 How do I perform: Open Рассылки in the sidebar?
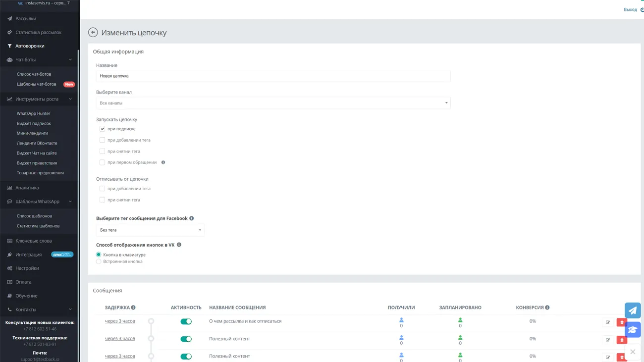pyautogui.click(x=26, y=19)
